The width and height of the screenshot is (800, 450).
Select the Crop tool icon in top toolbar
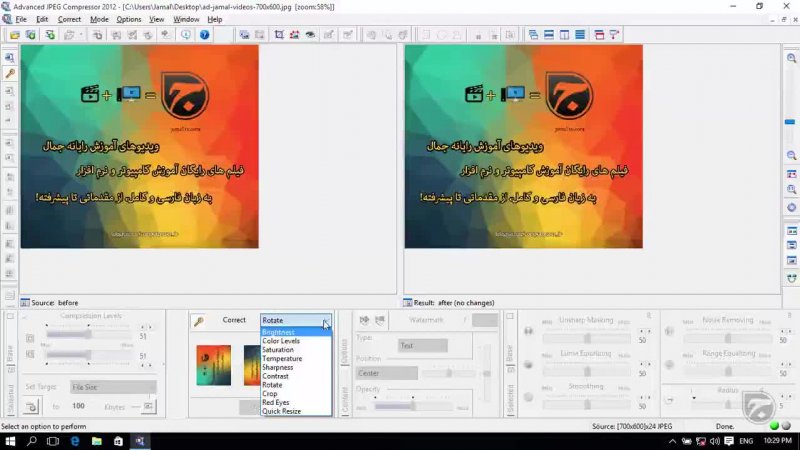tap(278, 34)
